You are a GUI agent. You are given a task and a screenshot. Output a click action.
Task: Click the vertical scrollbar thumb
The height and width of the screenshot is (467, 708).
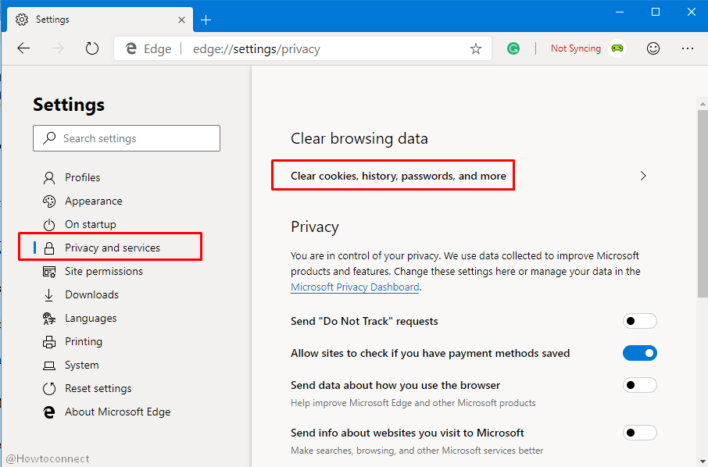tap(703, 203)
